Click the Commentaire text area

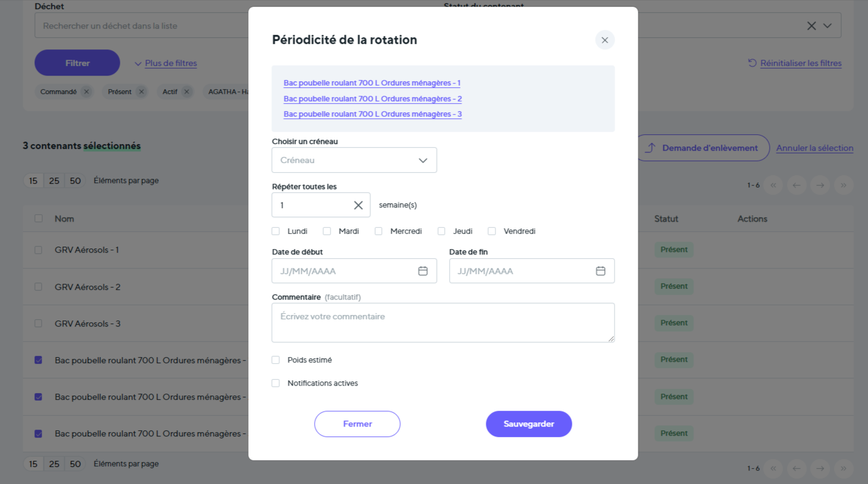pyautogui.click(x=443, y=322)
